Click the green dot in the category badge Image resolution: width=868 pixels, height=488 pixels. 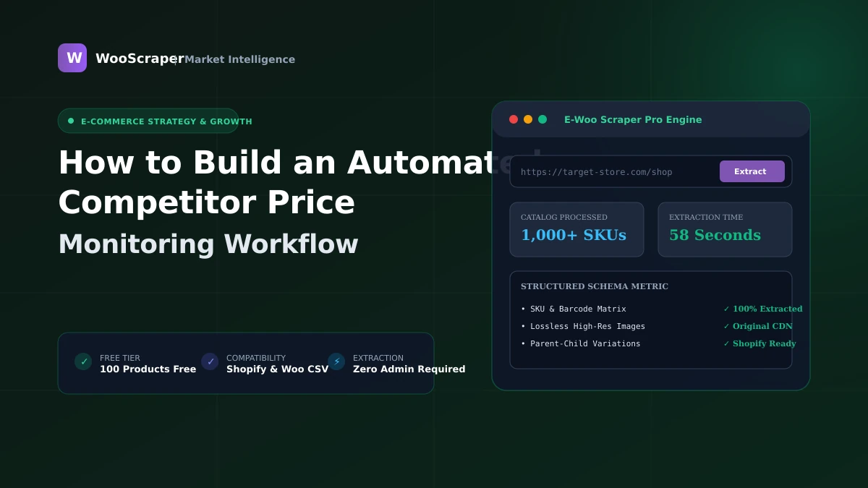[71, 121]
